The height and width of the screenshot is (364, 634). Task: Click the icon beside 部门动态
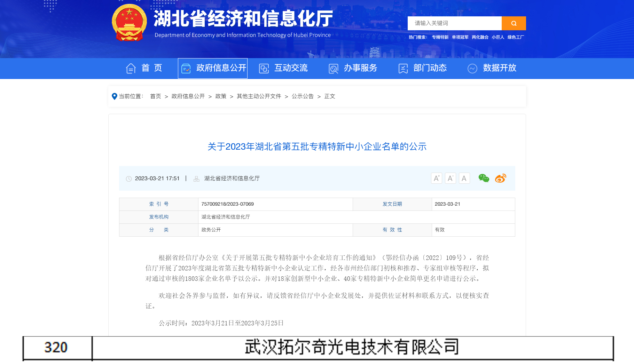pyautogui.click(x=403, y=69)
